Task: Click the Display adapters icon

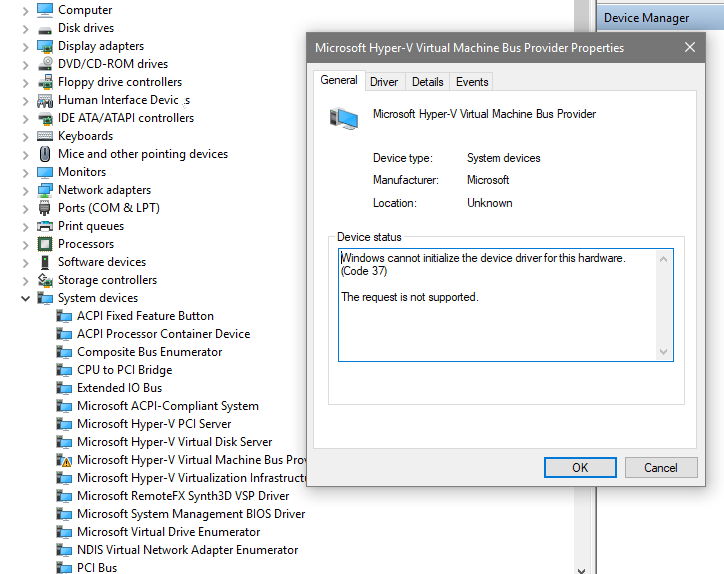Action: coord(45,46)
